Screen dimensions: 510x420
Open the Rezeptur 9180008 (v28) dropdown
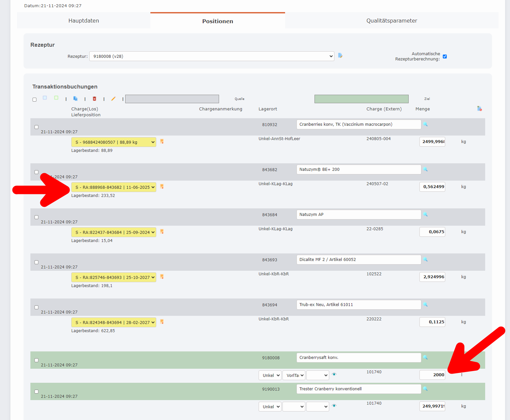(x=212, y=56)
